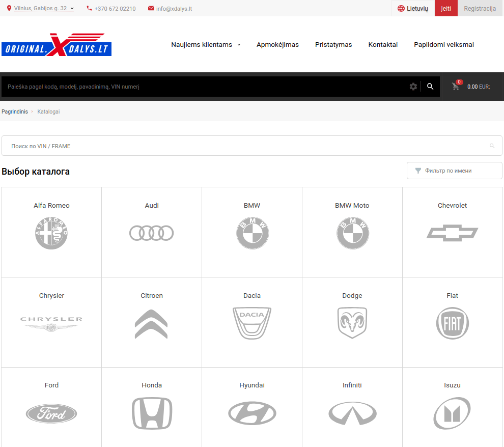504x447 pixels.
Task: Select the Alfa Romeo logo
Action: click(51, 233)
